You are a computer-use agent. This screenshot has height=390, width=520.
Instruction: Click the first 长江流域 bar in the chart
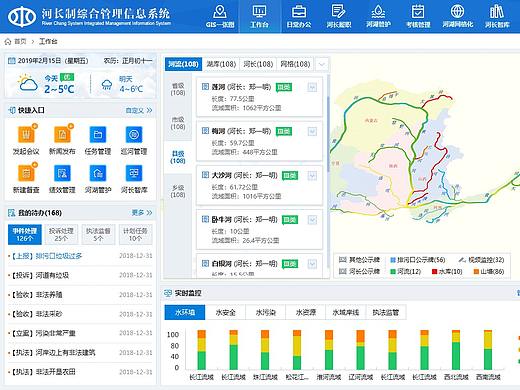pos(201,349)
